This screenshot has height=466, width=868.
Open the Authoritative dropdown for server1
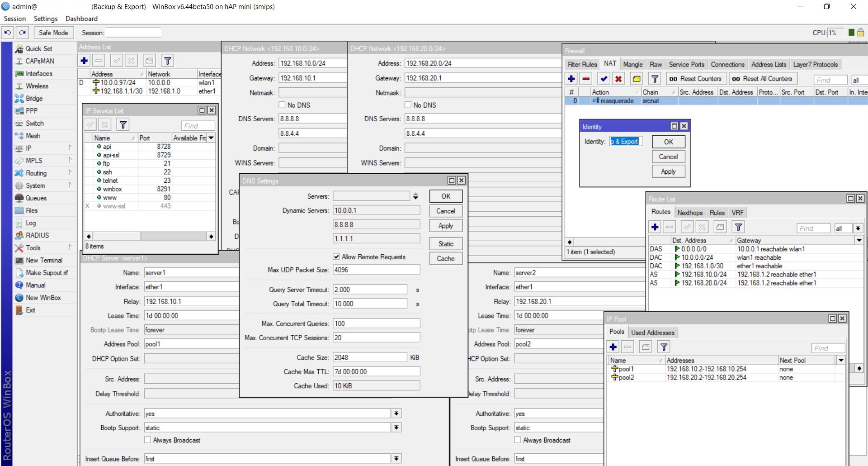pos(396,413)
